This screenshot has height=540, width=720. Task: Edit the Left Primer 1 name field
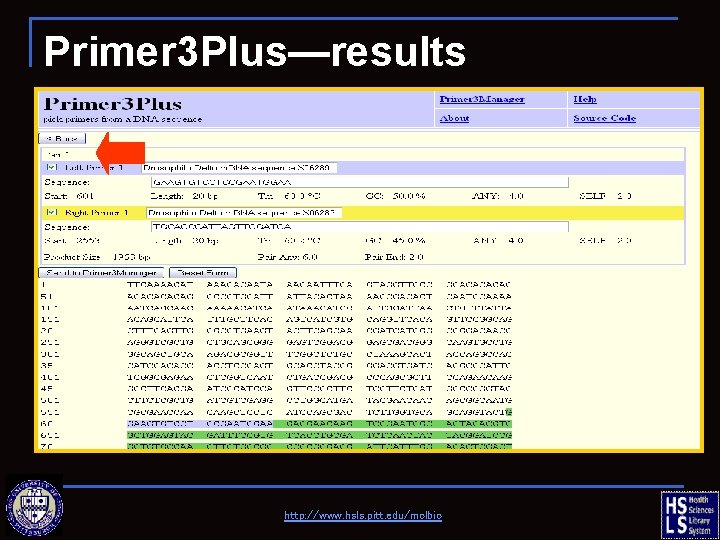click(x=239, y=168)
